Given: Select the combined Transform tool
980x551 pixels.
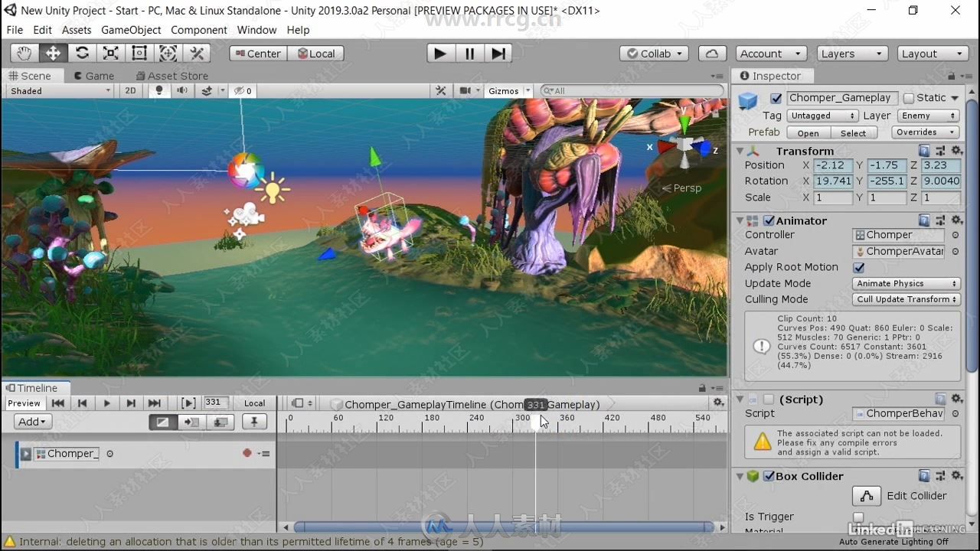Looking at the screenshot, I should (x=168, y=53).
